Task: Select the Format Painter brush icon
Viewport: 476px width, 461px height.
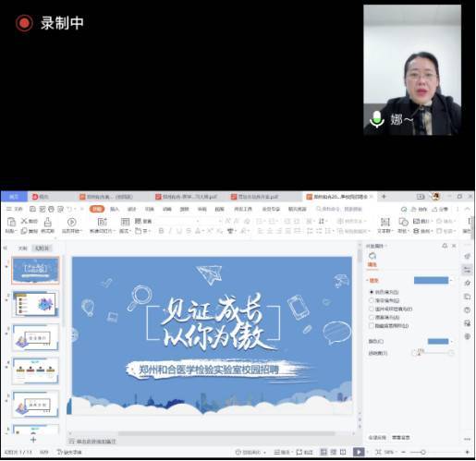Action: tap(48, 222)
